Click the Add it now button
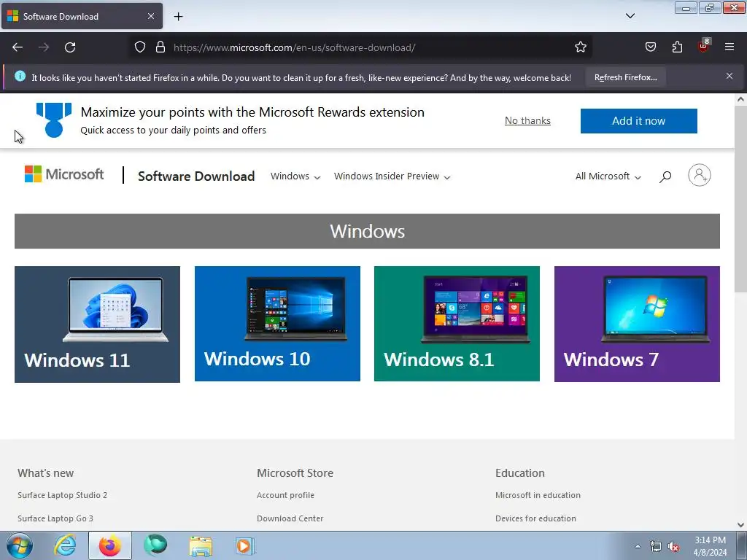 638,121
